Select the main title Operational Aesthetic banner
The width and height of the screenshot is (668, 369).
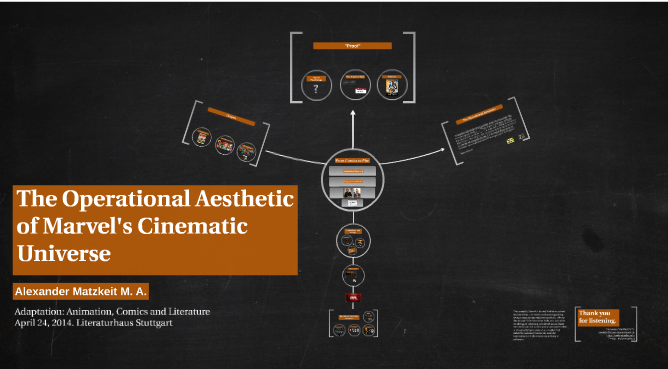coord(155,230)
